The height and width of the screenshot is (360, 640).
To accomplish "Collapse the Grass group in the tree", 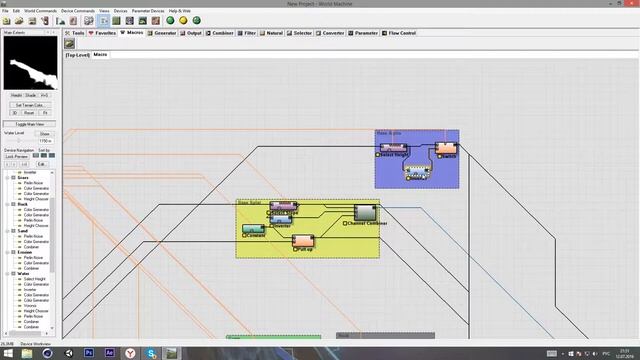I will (x=7, y=178).
